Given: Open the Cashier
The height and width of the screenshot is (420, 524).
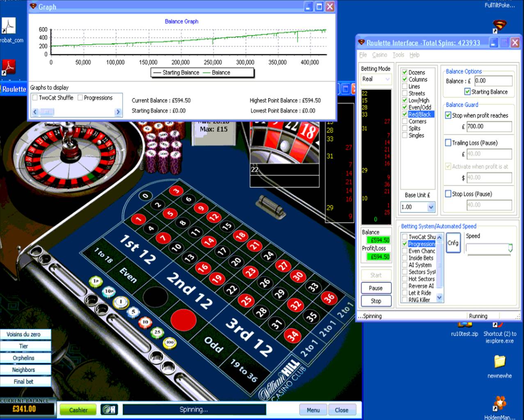Looking at the screenshot, I should (x=78, y=410).
